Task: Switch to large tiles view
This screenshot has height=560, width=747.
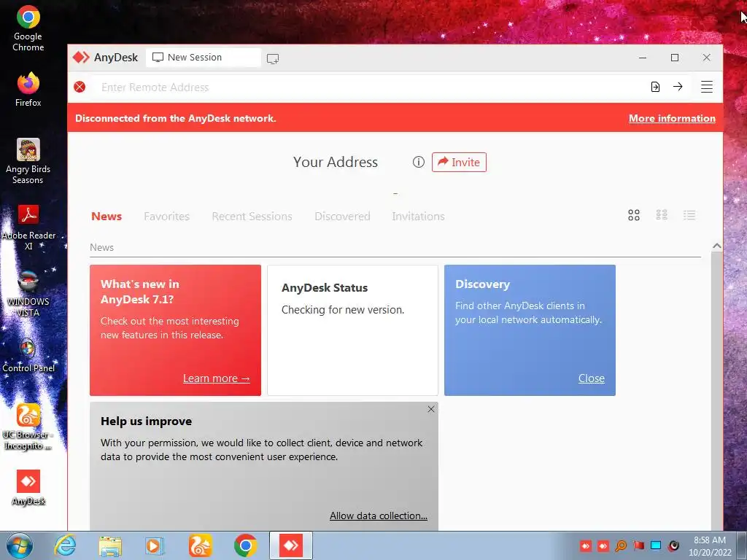Action: 634,215
